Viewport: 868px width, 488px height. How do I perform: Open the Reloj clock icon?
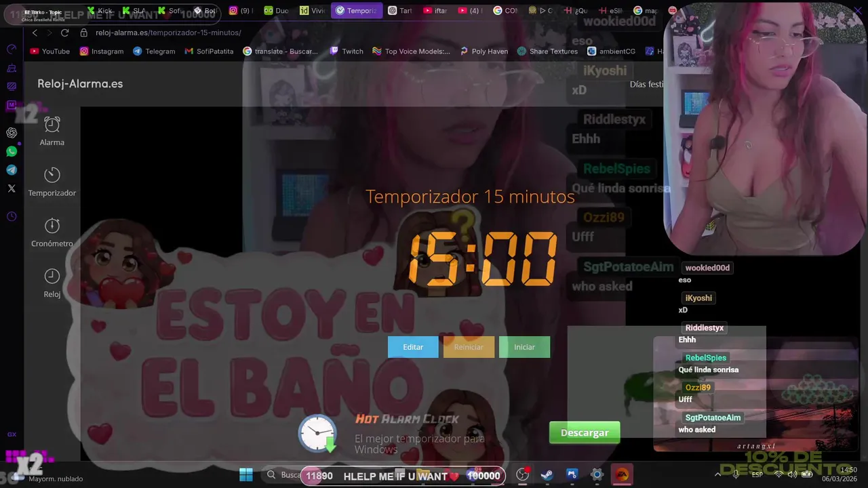point(52,276)
